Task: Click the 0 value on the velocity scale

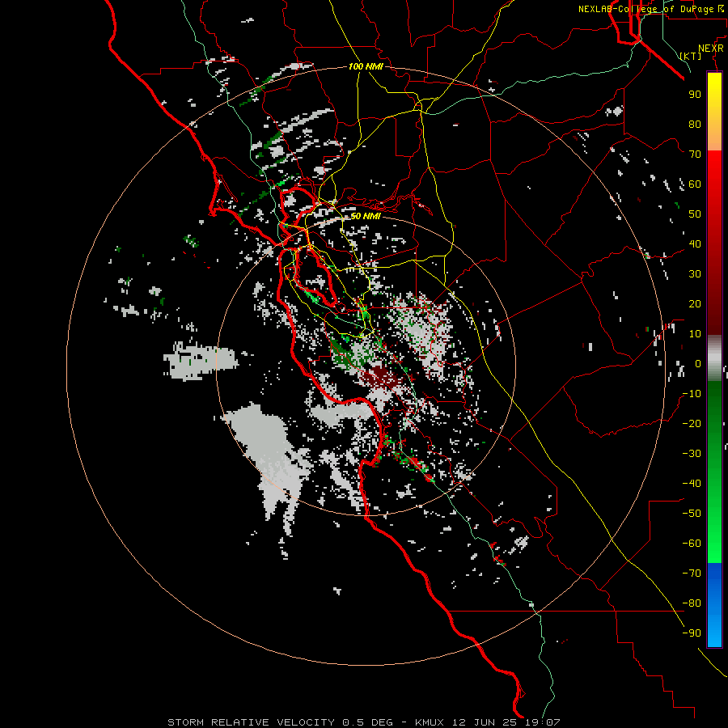Action: click(698, 363)
